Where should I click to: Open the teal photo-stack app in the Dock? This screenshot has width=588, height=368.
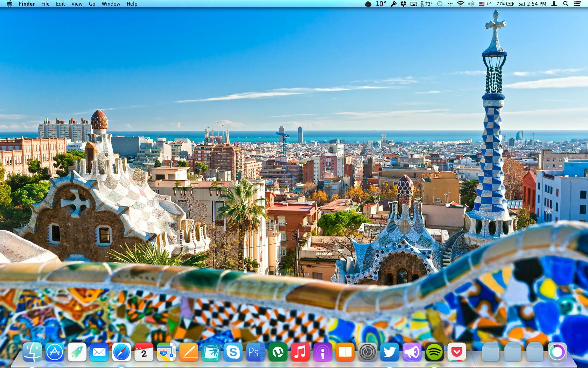[x=211, y=352]
